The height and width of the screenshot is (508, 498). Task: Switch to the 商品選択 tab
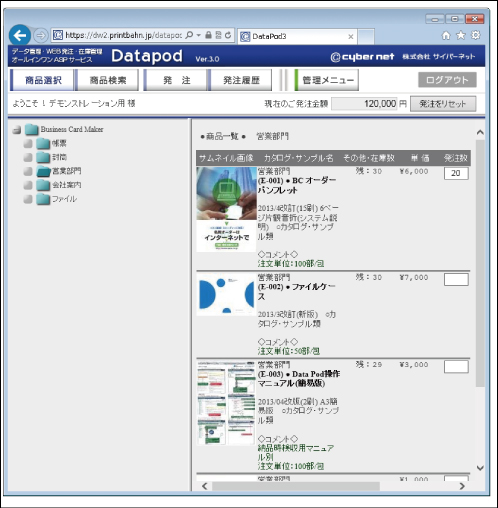tap(42, 80)
